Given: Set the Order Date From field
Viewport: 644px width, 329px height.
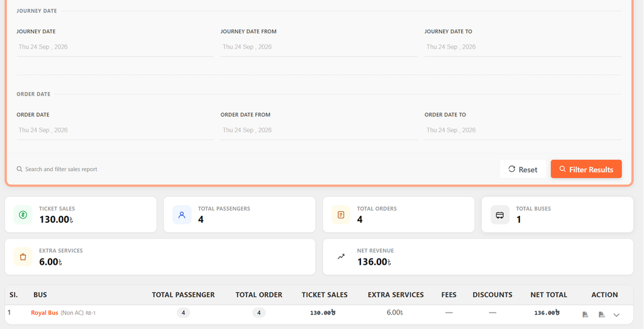Looking at the screenshot, I should (x=319, y=131).
